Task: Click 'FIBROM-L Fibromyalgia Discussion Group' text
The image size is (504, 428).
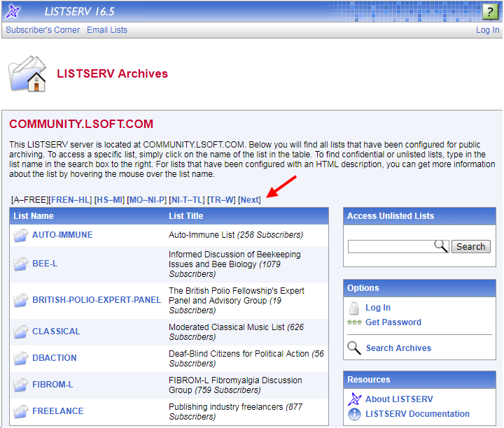Action: click(235, 385)
